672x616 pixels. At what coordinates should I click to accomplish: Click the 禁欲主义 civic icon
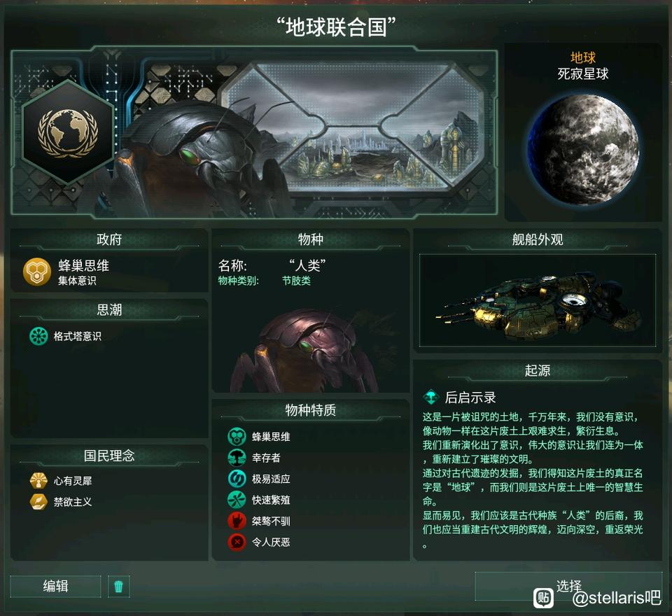coord(38,501)
